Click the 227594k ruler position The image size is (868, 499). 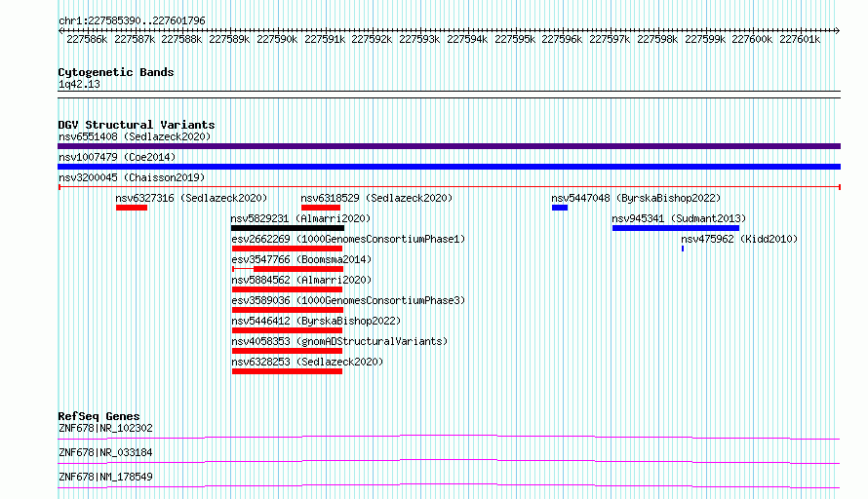(467, 39)
